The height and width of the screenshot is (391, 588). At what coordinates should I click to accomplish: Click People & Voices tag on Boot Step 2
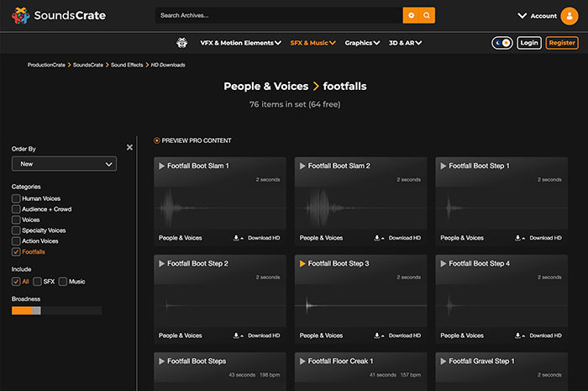pyautogui.click(x=181, y=336)
